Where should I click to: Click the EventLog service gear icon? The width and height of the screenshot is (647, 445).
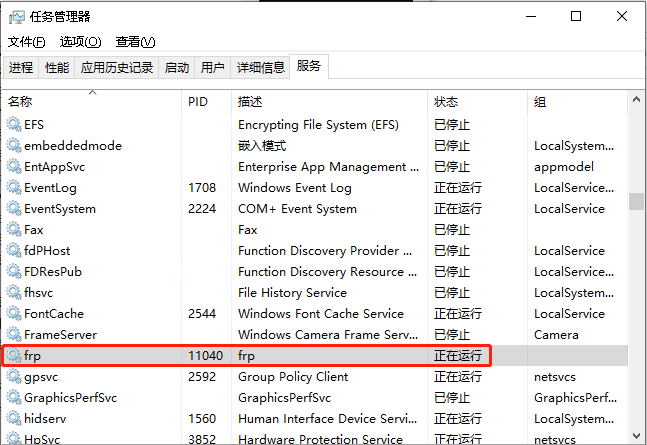(14, 188)
